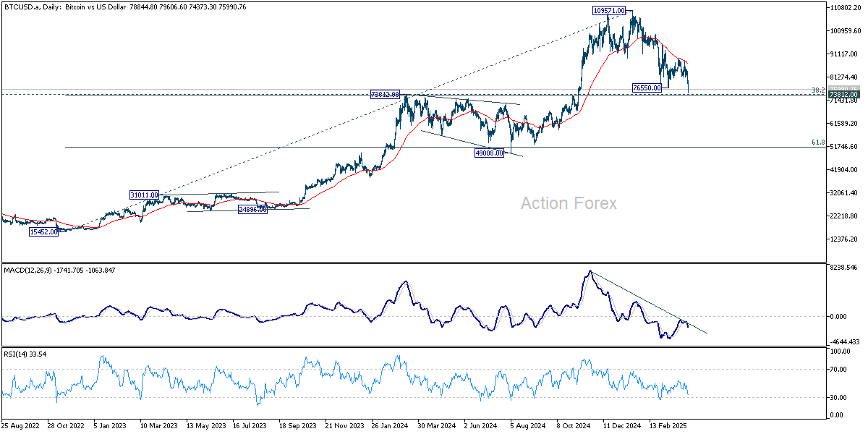This screenshot has height=434, width=868.
Task: Select the 30 Mar 2024 date label
Action: pos(437,427)
